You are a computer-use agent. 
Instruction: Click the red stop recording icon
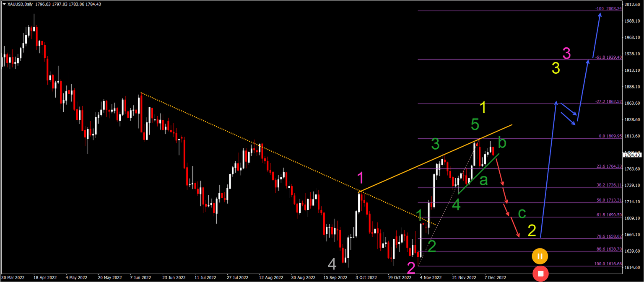pyautogui.click(x=541, y=274)
